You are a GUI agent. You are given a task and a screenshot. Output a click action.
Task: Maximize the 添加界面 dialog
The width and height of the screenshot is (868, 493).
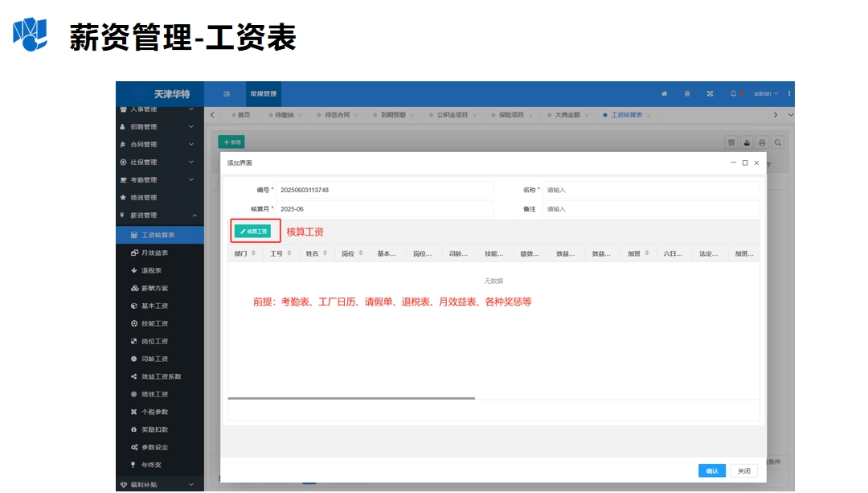pyautogui.click(x=745, y=162)
